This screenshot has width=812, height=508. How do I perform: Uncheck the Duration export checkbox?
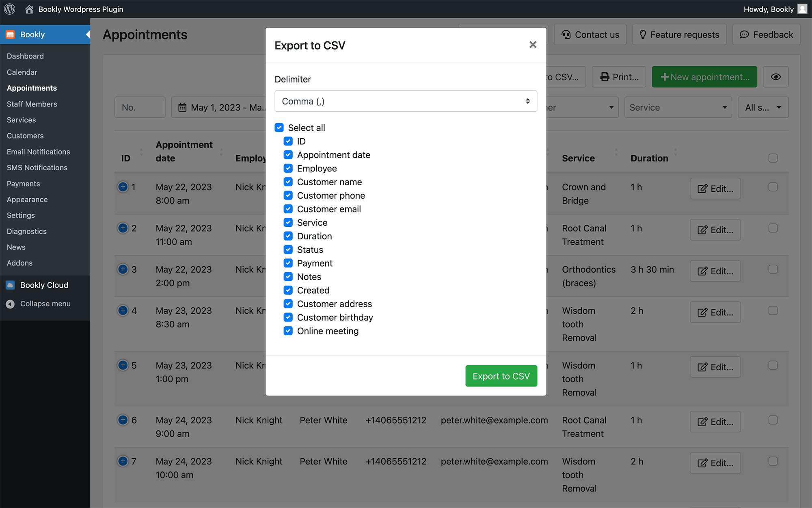288,236
